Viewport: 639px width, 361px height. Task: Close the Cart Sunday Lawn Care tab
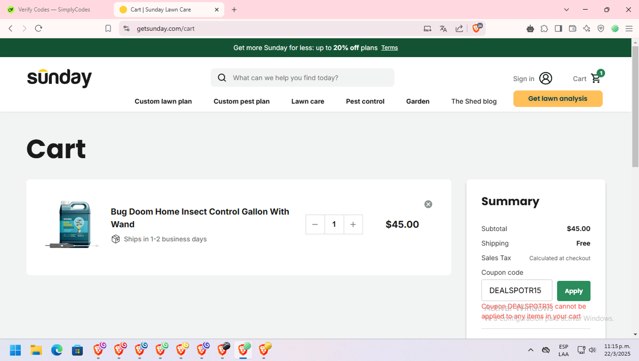pos(217,9)
